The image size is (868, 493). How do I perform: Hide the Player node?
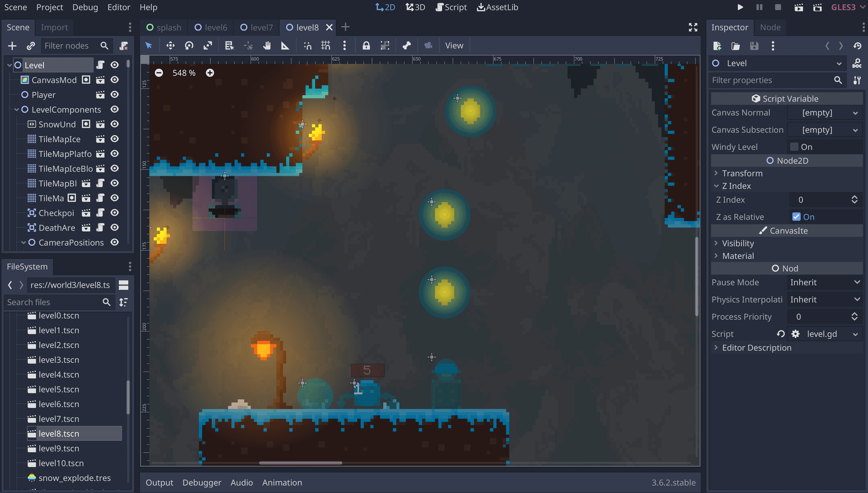point(115,95)
